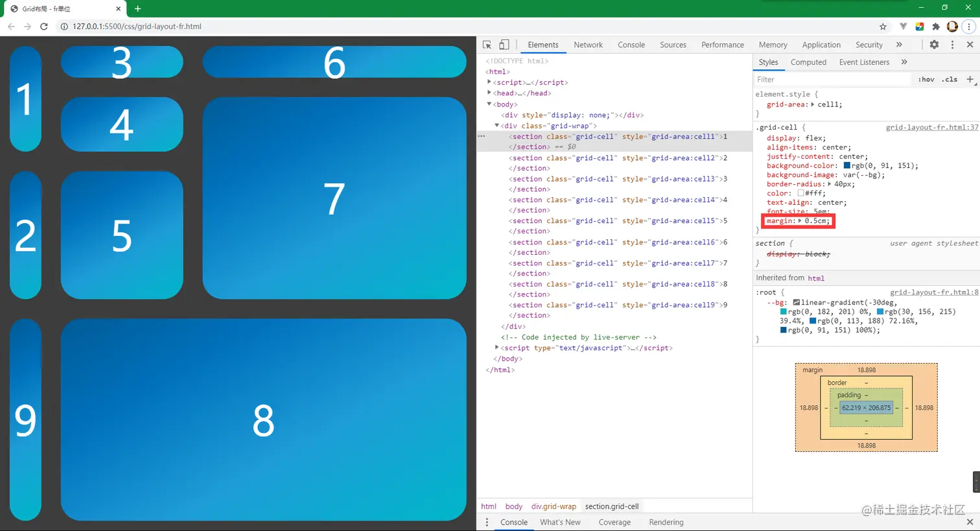
Task: Expand the margin shorthand triangle
Action: (x=800, y=221)
